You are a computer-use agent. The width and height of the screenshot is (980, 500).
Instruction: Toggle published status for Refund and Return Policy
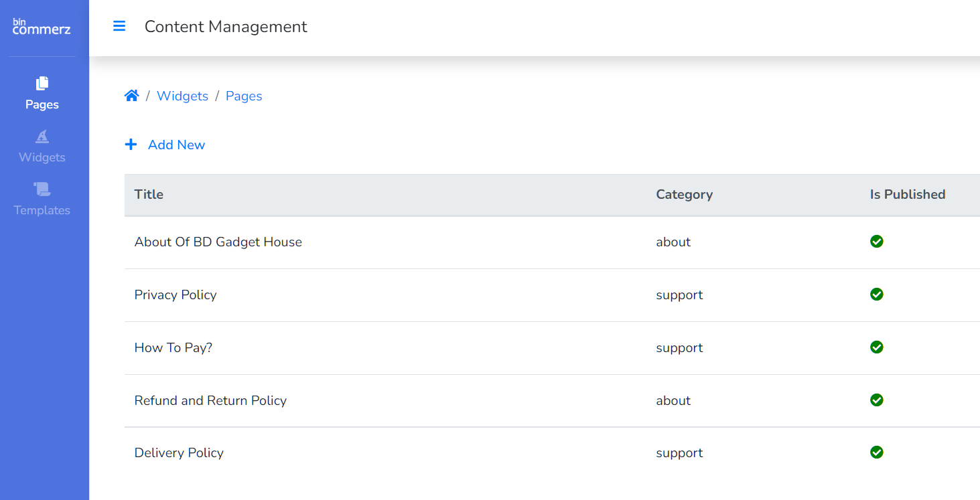click(876, 400)
